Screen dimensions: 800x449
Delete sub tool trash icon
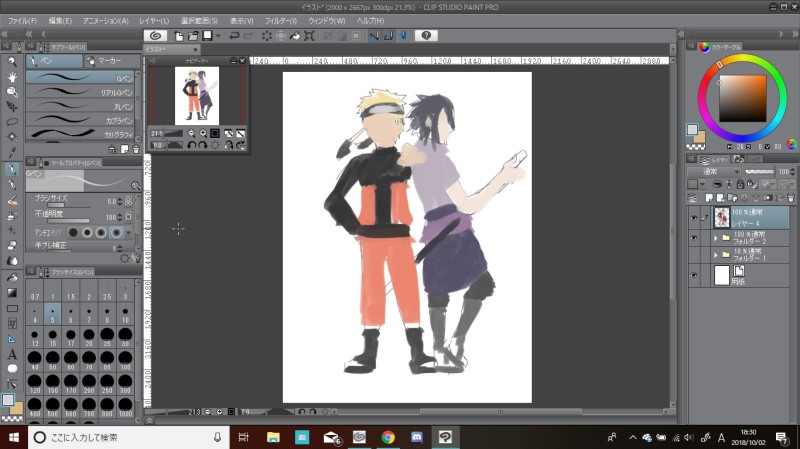[136, 149]
